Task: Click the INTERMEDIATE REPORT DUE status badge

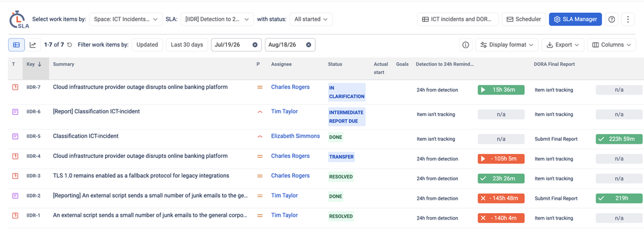Action: 346,117
